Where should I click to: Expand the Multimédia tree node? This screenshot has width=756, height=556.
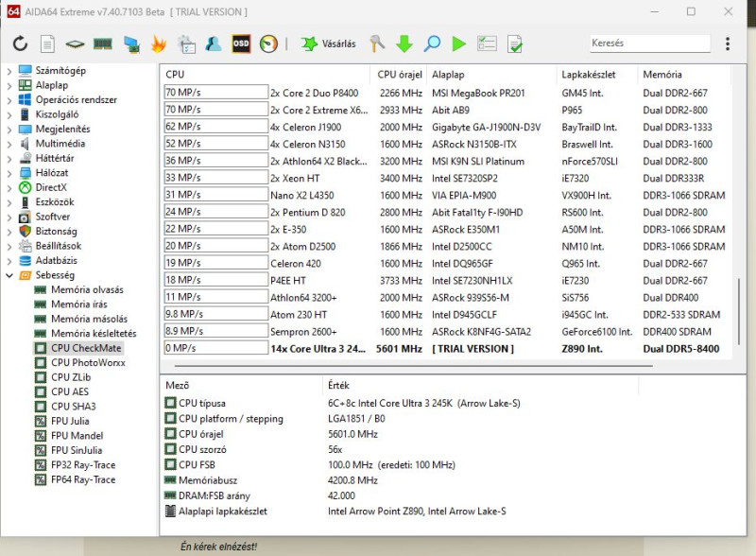click(9, 144)
